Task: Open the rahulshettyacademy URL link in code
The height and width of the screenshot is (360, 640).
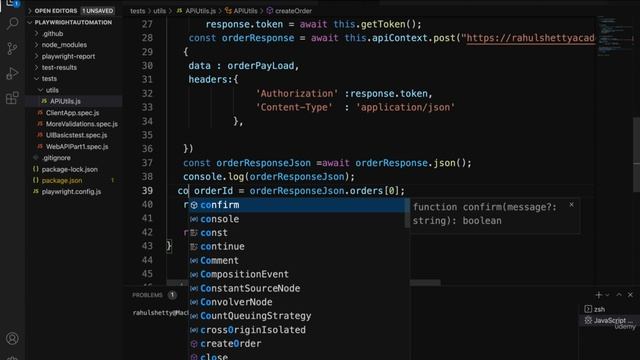Action: pos(530,38)
